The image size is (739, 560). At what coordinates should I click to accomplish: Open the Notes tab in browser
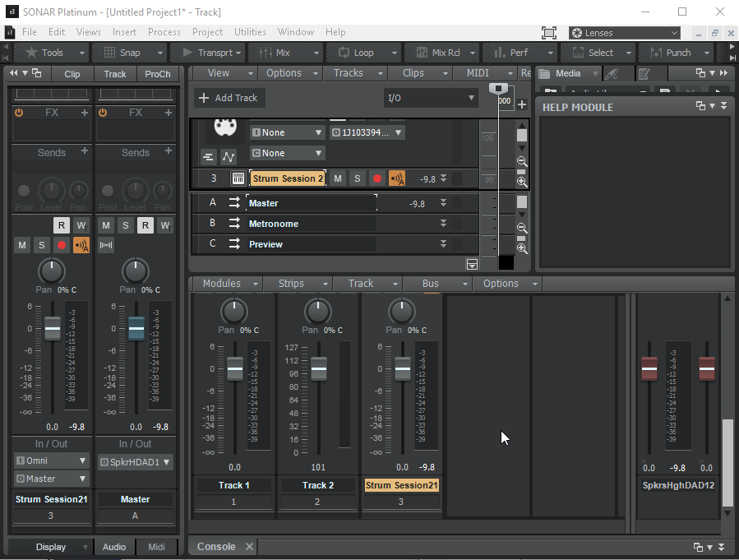point(645,73)
